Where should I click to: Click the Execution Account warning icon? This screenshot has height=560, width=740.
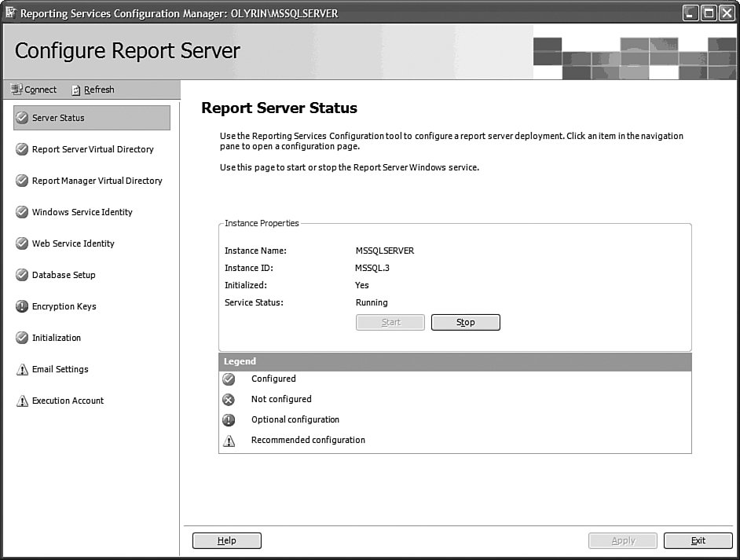coord(22,401)
